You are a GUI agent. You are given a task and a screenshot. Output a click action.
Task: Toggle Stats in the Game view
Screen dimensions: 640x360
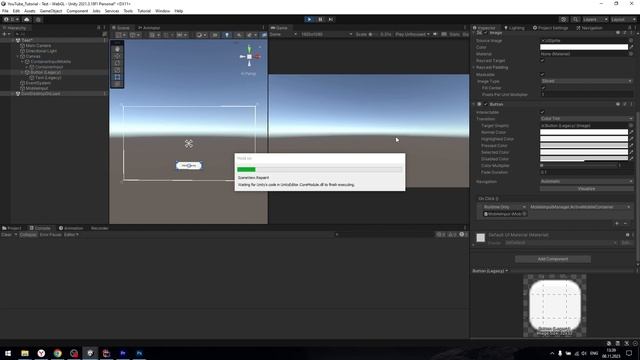click(454, 34)
